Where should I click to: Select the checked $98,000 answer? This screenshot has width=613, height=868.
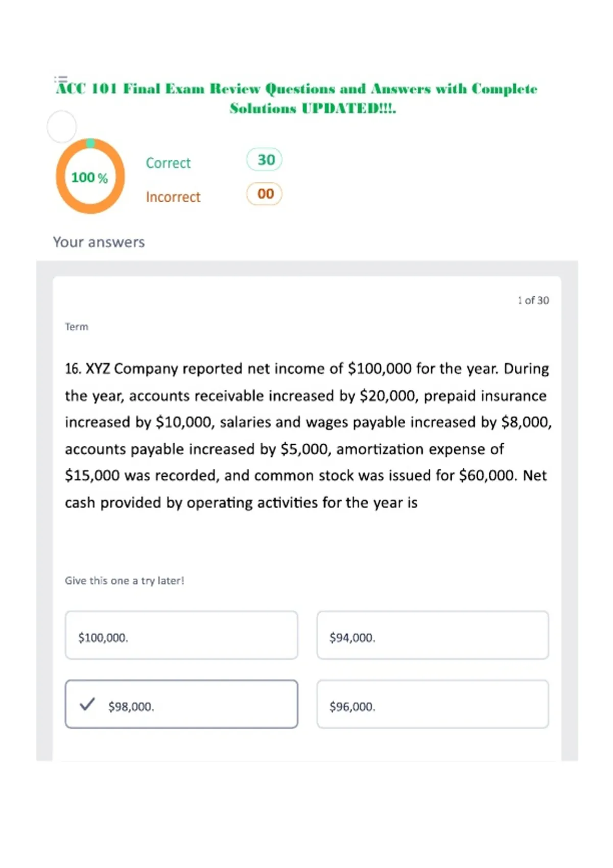click(181, 704)
